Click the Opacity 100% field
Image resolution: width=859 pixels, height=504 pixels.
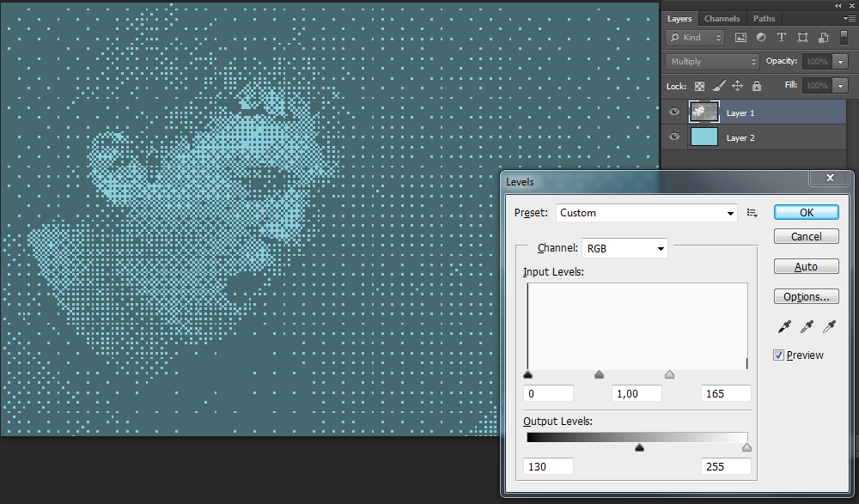pyautogui.click(x=817, y=61)
